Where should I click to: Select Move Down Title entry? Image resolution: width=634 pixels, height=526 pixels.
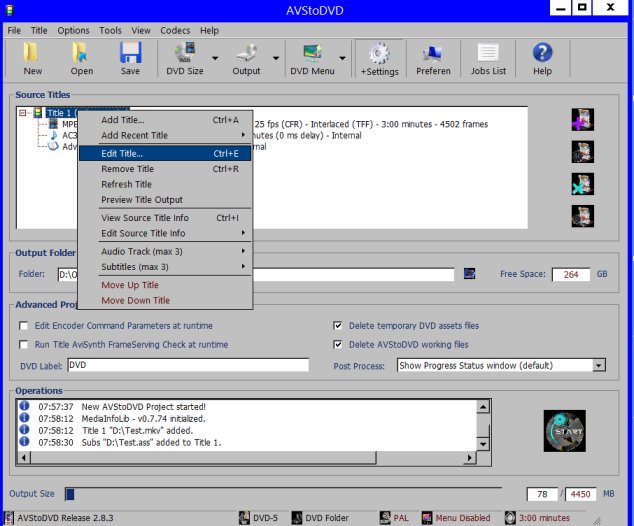[165, 300]
